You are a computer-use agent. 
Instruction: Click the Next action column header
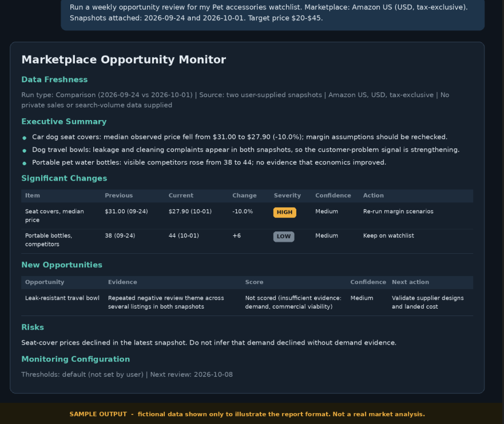(410, 282)
